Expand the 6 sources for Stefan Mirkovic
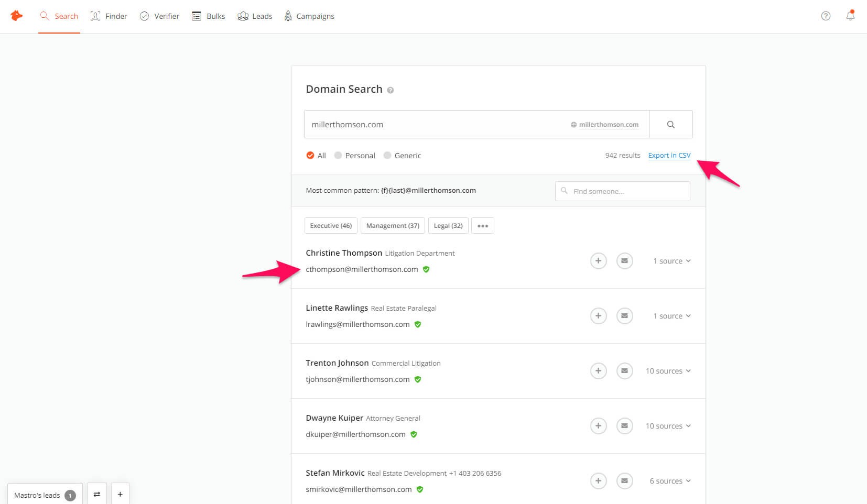This screenshot has width=867, height=504. [x=670, y=480]
